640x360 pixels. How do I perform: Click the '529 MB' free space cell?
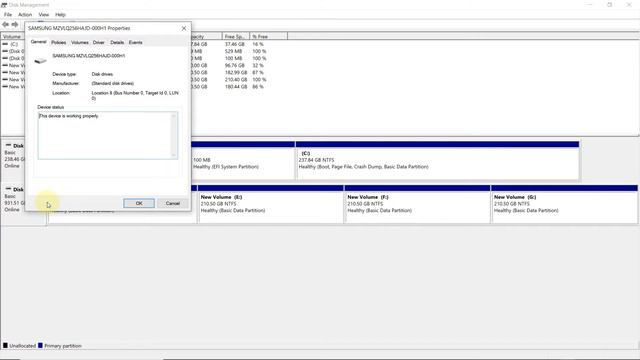pyautogui.click(x=233, y=51)
